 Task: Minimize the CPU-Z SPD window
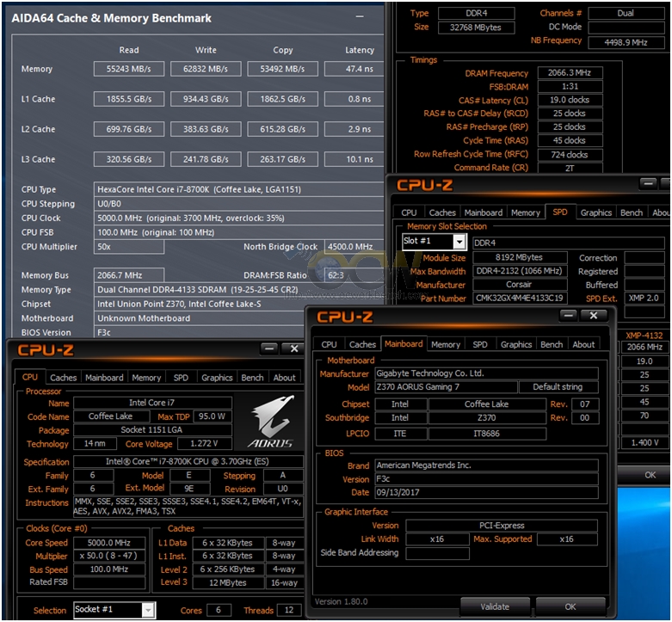(x=648, y=184)
